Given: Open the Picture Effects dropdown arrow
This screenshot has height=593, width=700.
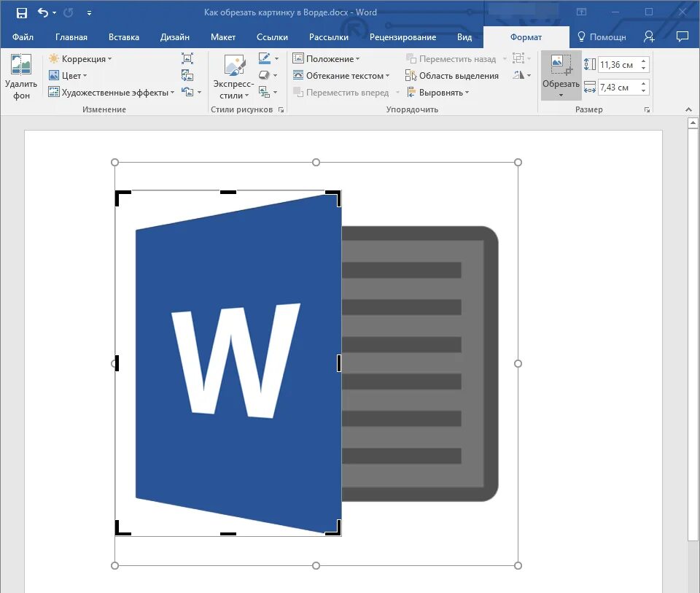Looking at the screenshot, I should 276,75.
